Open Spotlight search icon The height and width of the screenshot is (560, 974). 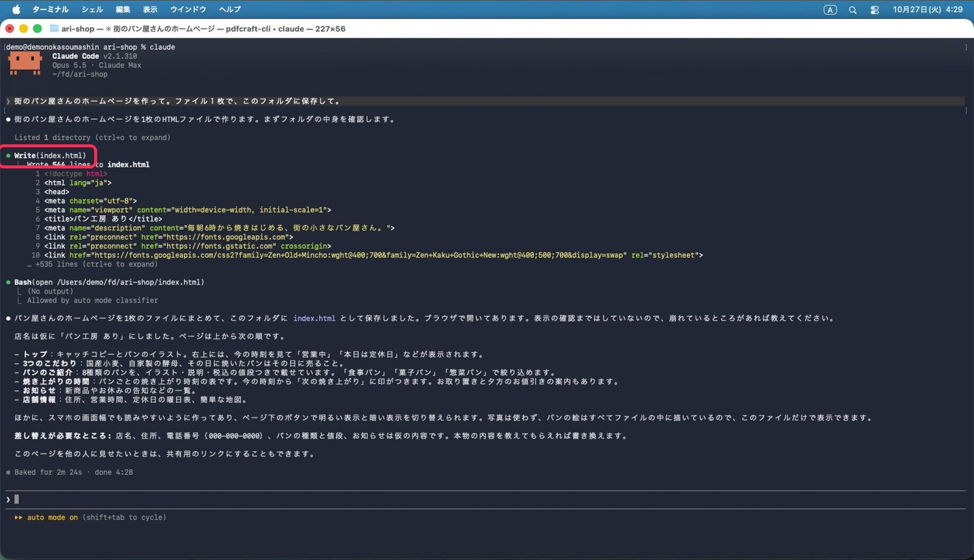pyautogui.click(x=853, y=10)
